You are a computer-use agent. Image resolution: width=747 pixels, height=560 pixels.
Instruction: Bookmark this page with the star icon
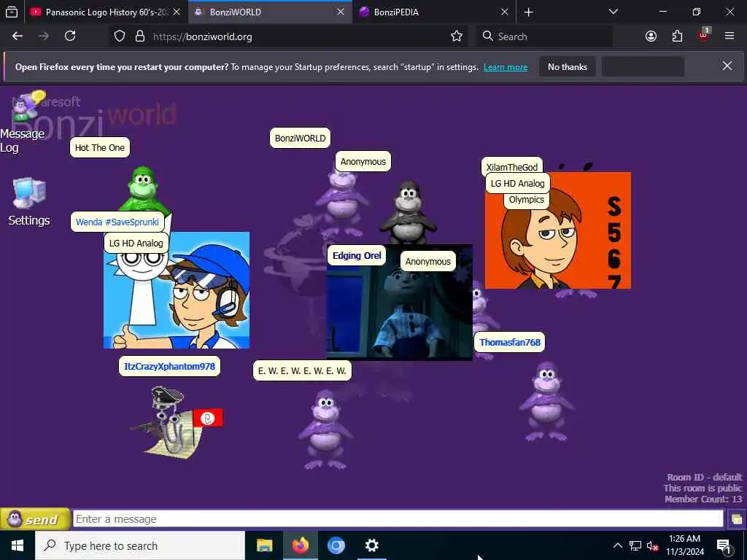coord(457,36)
